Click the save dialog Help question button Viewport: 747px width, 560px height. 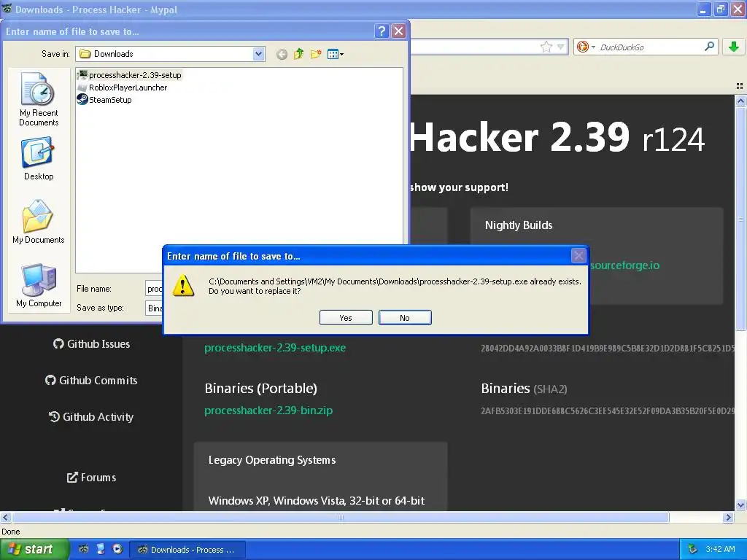[x=382, y=31]
